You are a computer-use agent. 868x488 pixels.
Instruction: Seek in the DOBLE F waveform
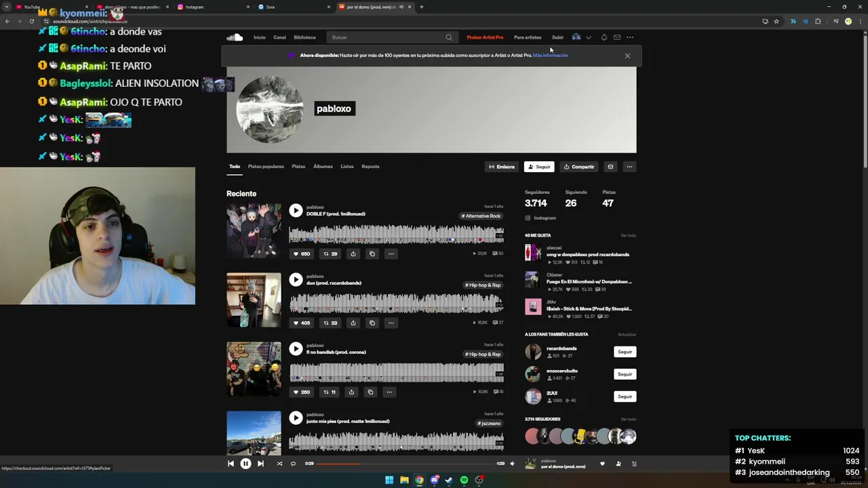click(396, 235)
